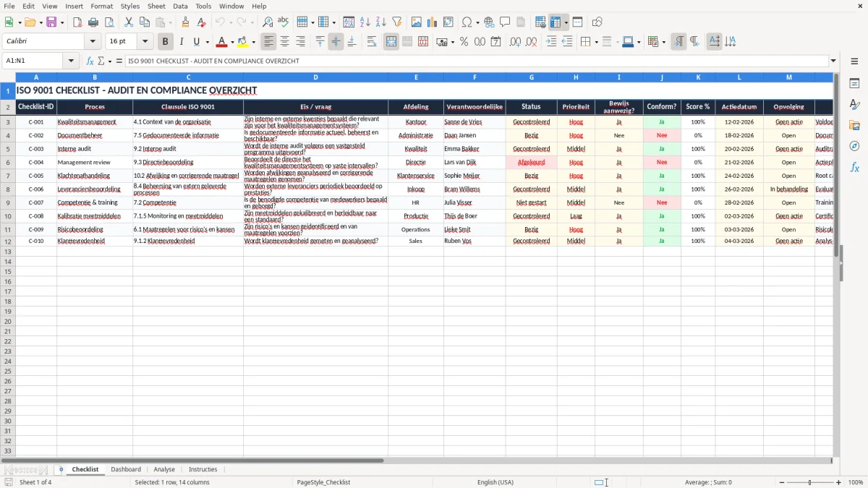The height and width of the screenshot is (488, 868).
Task: Expand the Name Box dropdown
Action: click(71, 61)
